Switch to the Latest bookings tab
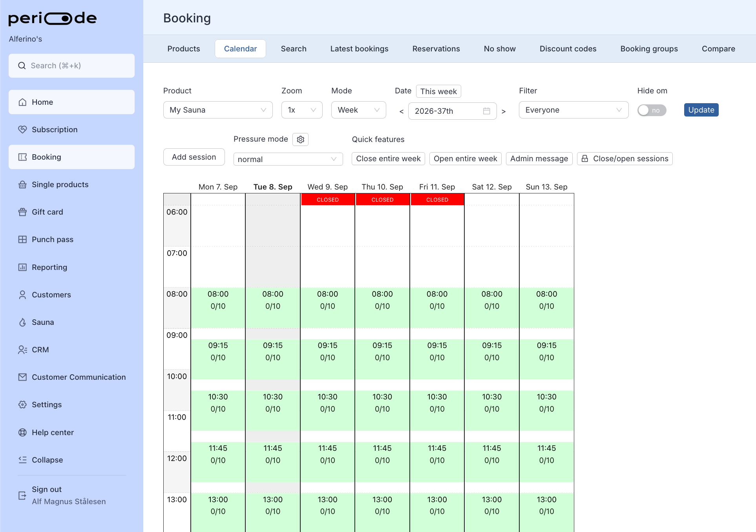The width and height of the screenshot is (756, 532). 359,49
